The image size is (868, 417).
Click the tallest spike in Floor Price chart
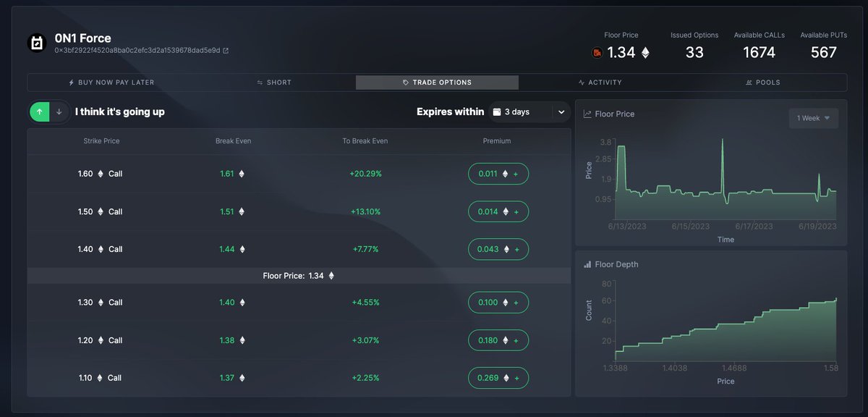click(x=722, y=170)
